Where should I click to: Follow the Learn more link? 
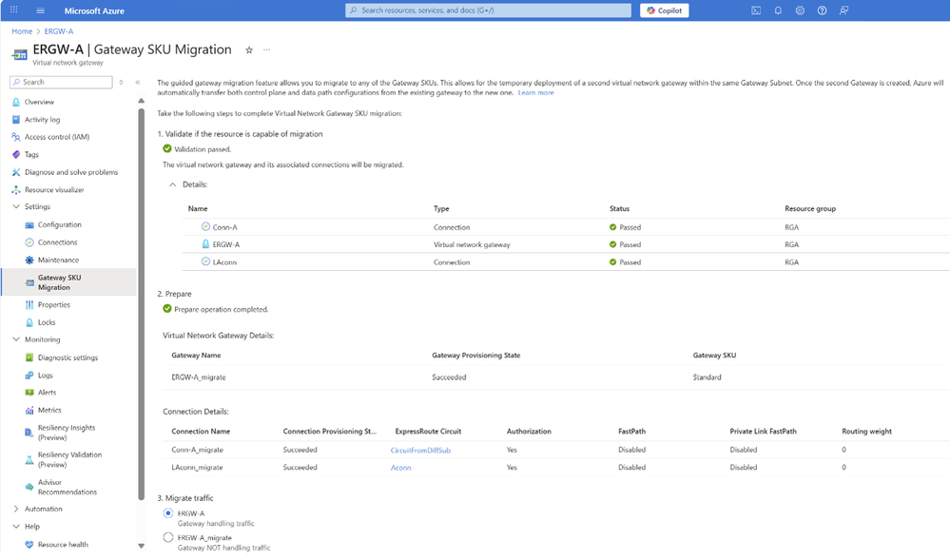tap(535, 93)
